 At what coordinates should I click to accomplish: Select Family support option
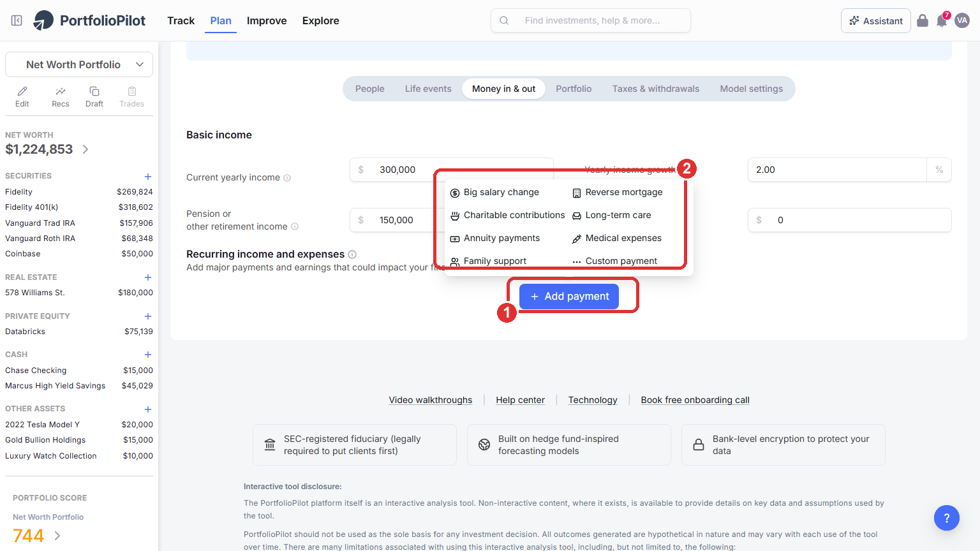488,261
